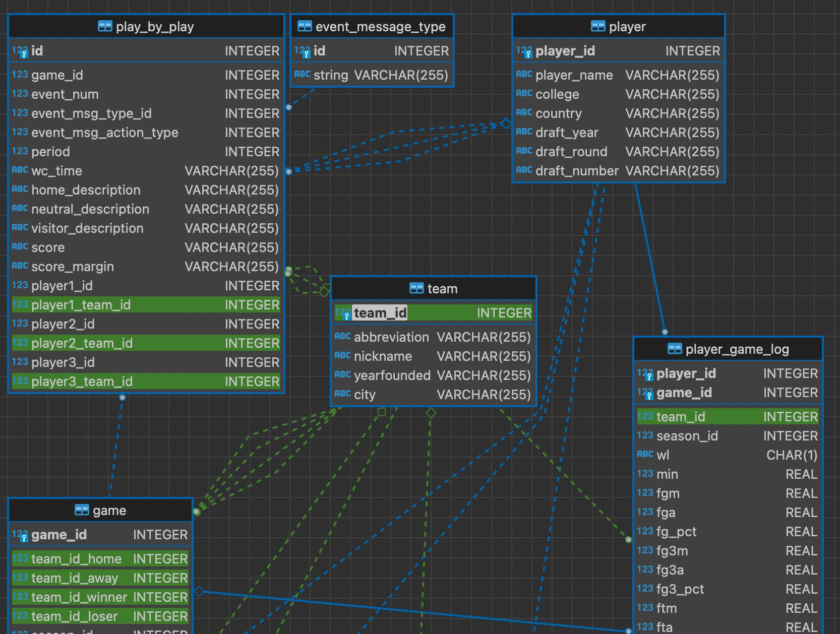Select the fgm column in player_game_log

tap(728, 493)
